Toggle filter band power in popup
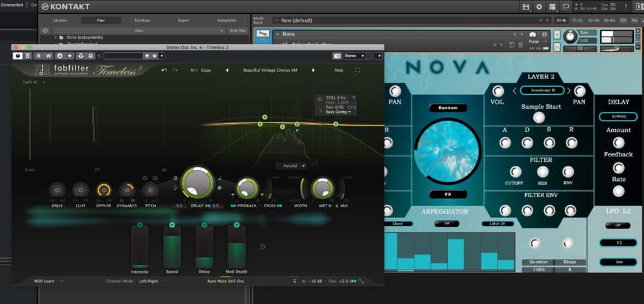 coord(320,99)
